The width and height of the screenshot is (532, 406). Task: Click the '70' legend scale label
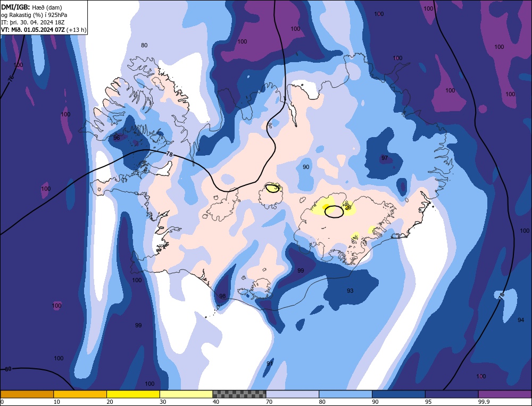269,402
